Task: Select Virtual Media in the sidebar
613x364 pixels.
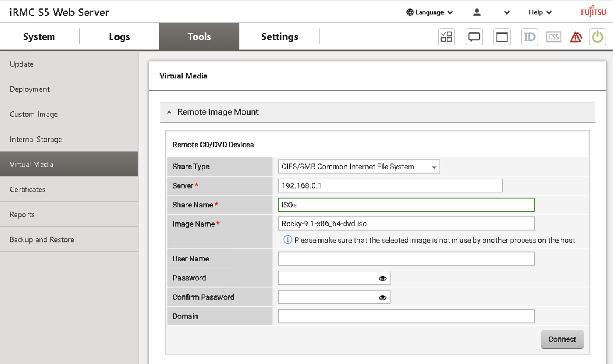Action: tap(69, 164)
